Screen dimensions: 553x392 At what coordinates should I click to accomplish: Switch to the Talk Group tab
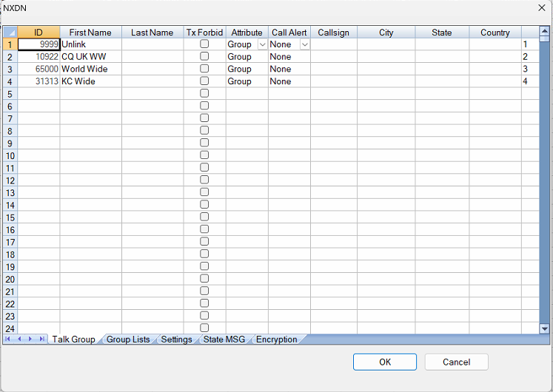pos(74,339)
